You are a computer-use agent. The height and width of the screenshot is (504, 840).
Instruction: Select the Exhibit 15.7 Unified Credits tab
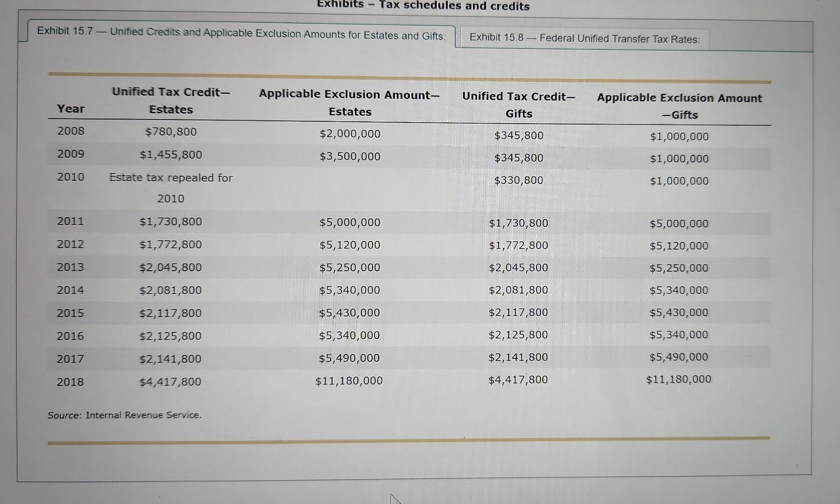[x=241, y=33]
